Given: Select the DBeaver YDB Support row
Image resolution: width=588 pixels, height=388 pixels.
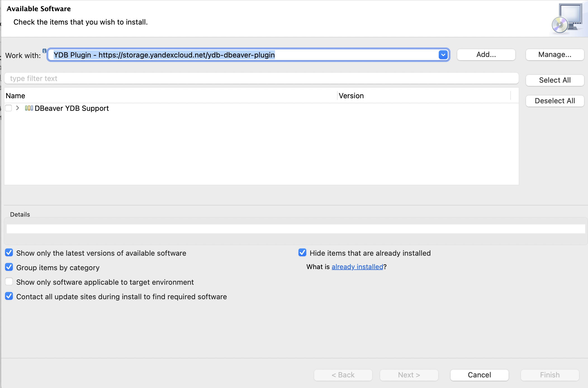Looking at the screenshot, I should click(261, 108).
